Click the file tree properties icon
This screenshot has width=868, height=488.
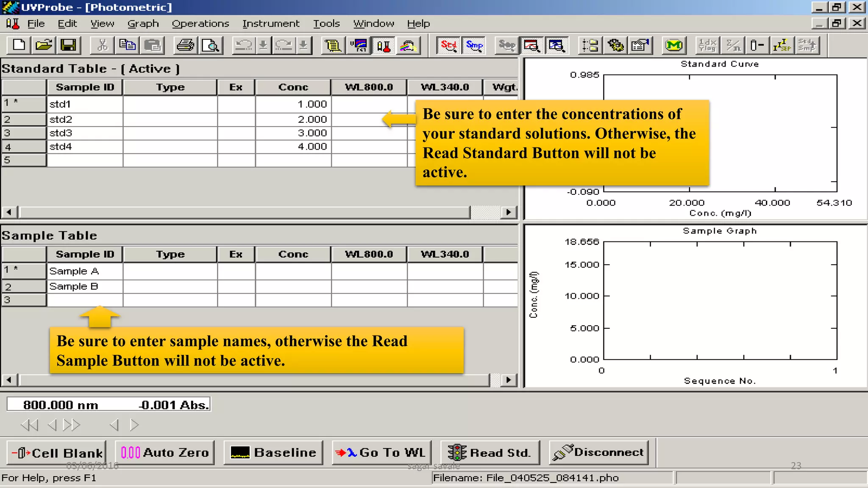tap(590, 45)
